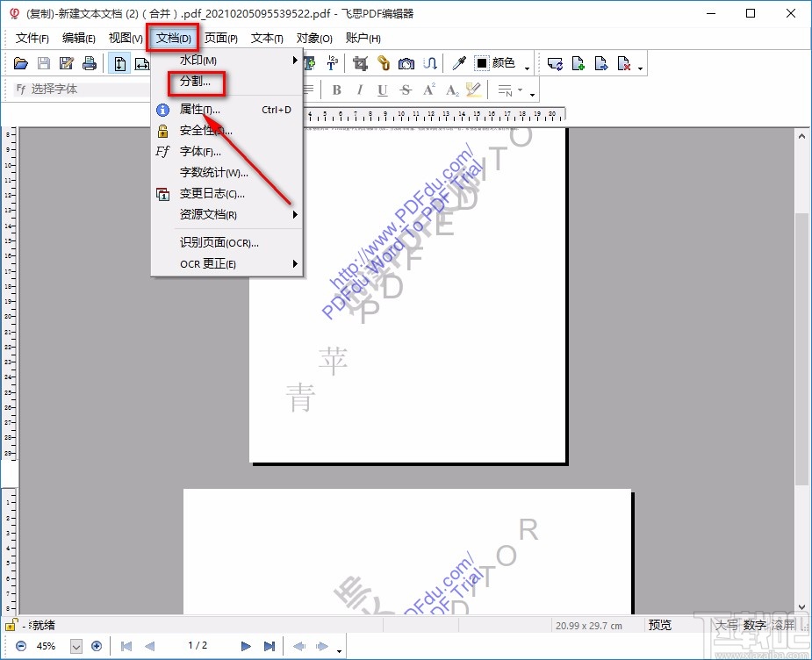
Task: Click the Print icon in toolbar
Action: pyautogui.click(x=89, y=64)
